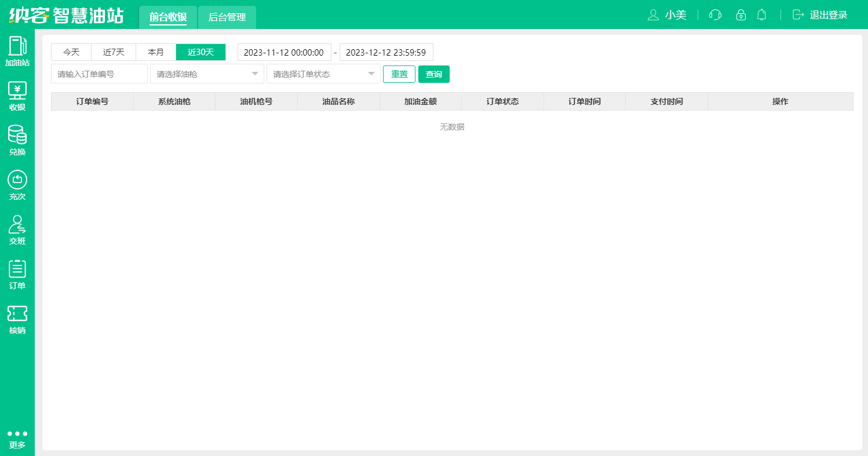
Task: Click the order number input field
Action: click(x=99, y=74)
